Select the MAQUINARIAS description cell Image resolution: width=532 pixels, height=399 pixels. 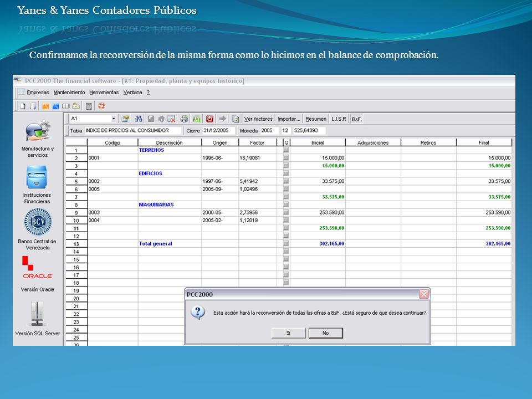pos(170,204)
